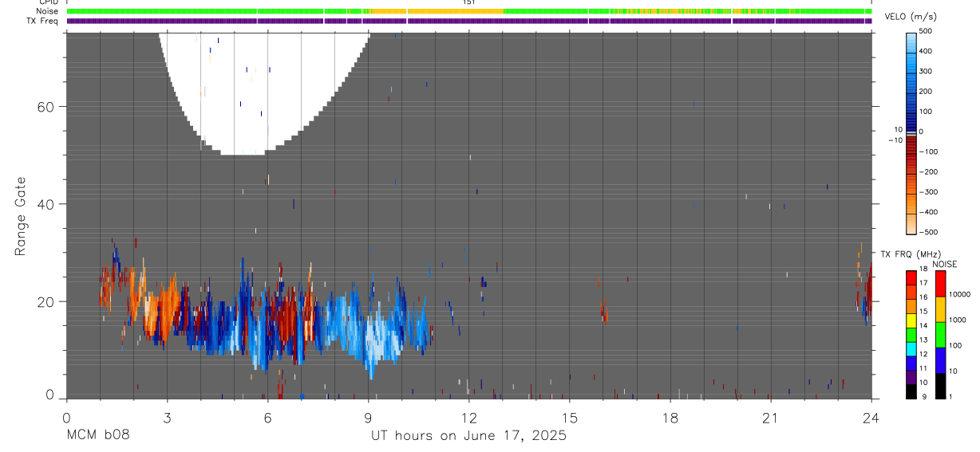Click range gate tick label 60
The height and width of the screenshot is (452, 980).
click(x=45, y=107)
